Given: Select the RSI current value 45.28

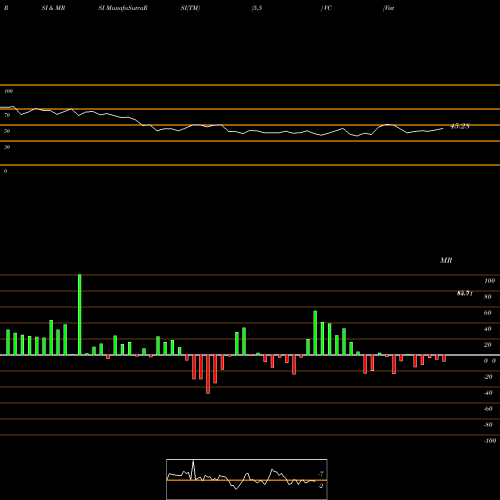Looking at the screenshot, I should (460, 126).
